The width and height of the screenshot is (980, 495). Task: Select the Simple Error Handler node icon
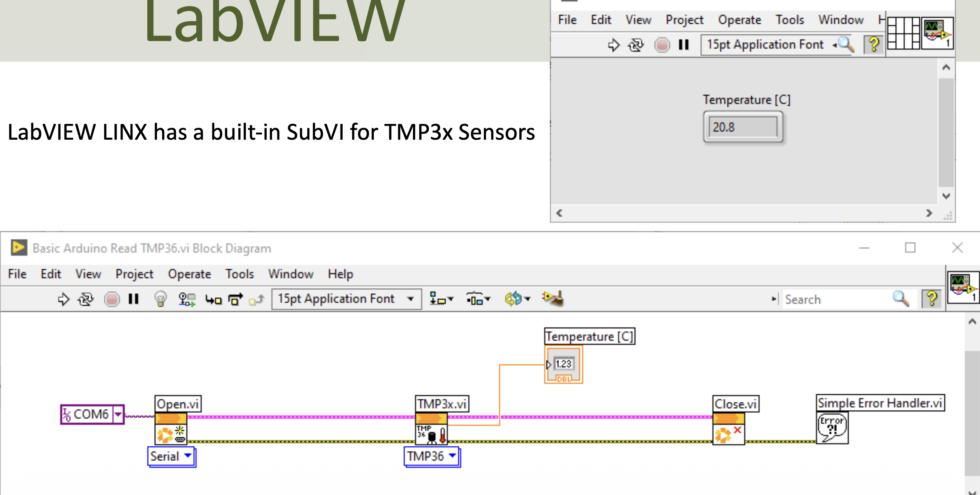coord(832,428)
